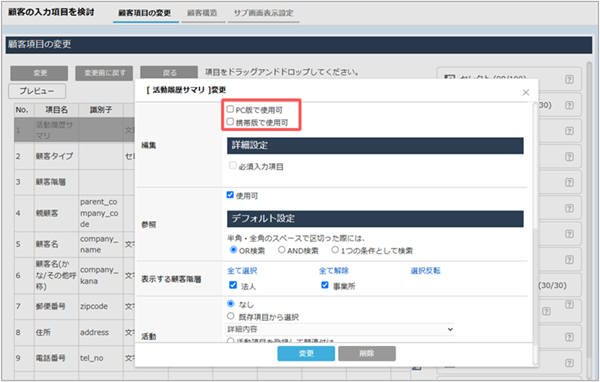
Task: Enable the PC版で使用可 checkbox
Action: coord(230,109)
